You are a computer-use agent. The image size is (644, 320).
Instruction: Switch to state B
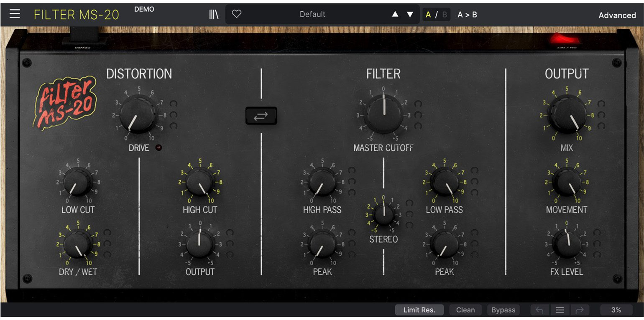(445, 15)
